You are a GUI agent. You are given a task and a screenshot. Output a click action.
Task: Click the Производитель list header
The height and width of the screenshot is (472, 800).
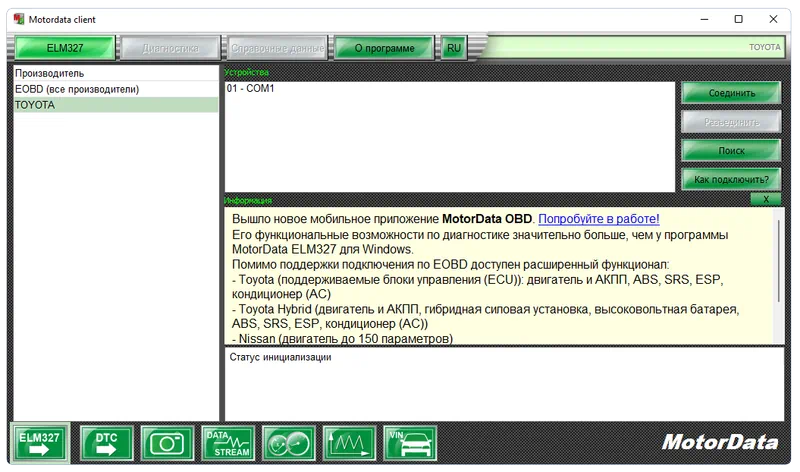pyautogui.click(x=116, y=73)
